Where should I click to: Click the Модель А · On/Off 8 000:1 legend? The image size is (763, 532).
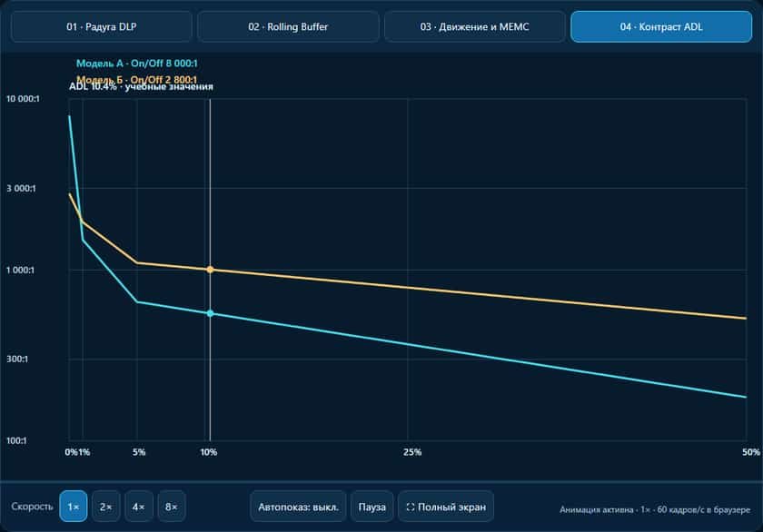[137, 64]
